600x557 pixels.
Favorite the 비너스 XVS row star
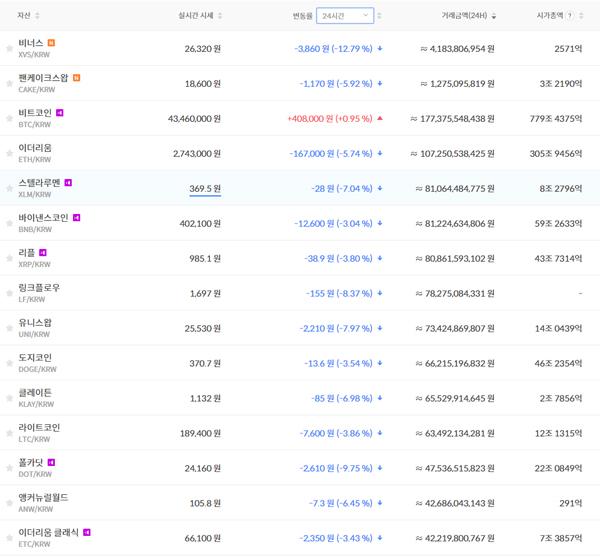coord(10,48)
